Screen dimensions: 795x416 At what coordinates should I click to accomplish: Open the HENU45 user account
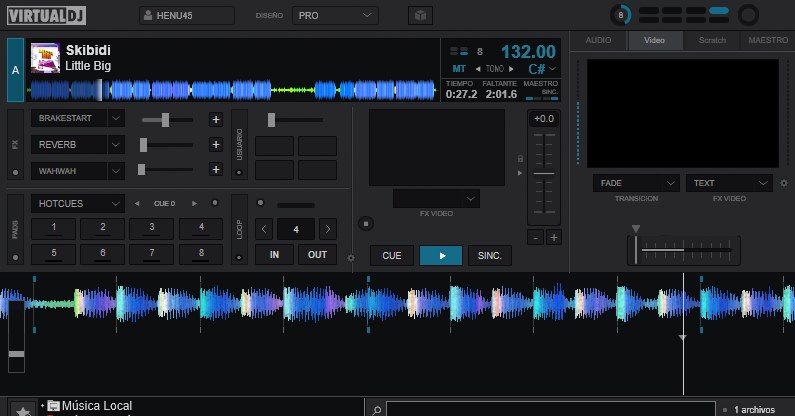187,15
